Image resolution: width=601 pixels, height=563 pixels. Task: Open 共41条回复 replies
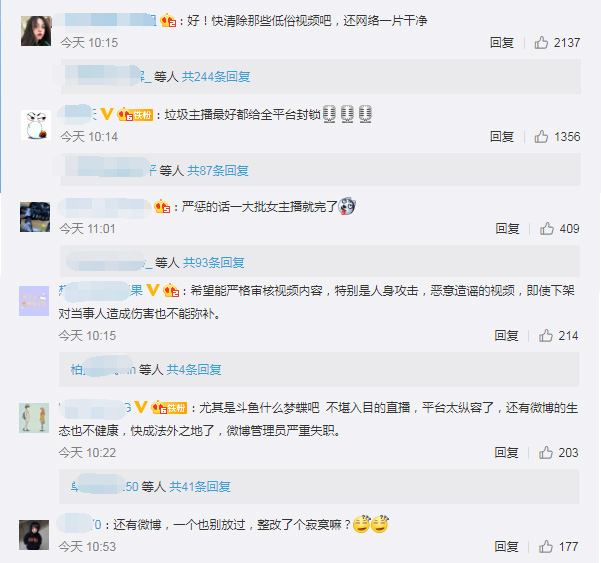coord(200,487)
